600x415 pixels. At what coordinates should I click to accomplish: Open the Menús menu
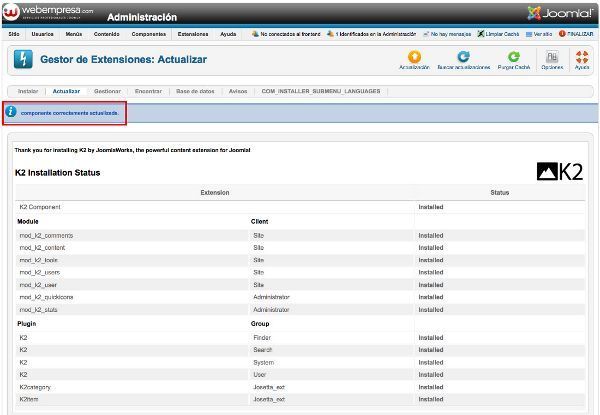coord(74,34)
